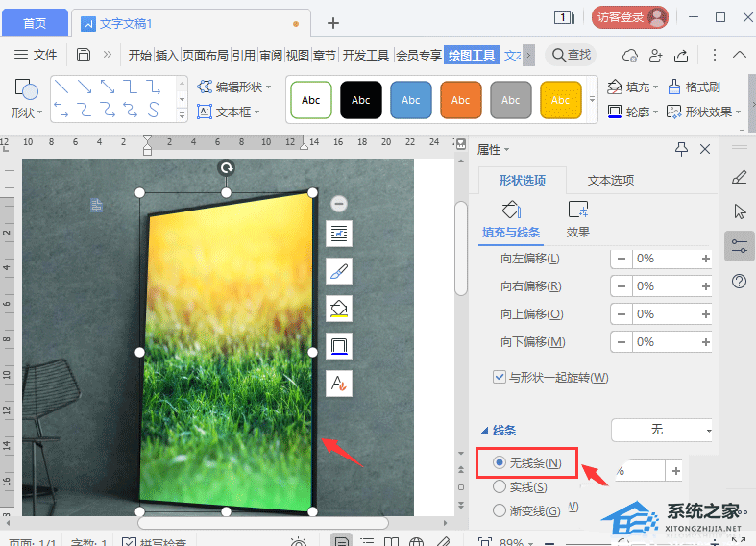Open the help icon in the right sidebar
The image size is (756, 546).
[x=739, y=281]
